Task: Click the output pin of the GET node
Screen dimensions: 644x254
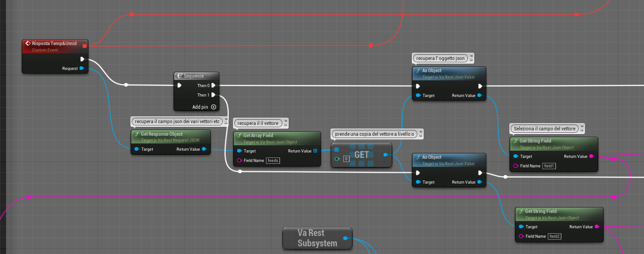Action: tap(385, 155)
